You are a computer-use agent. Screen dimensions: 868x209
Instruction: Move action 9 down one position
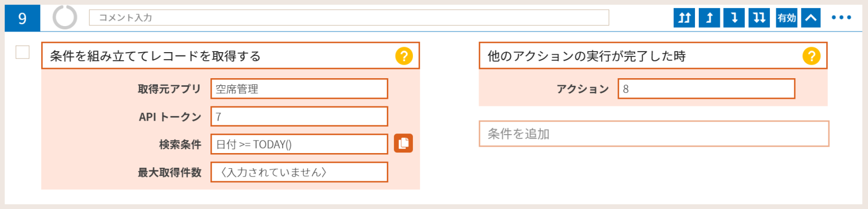coord(735,18)
